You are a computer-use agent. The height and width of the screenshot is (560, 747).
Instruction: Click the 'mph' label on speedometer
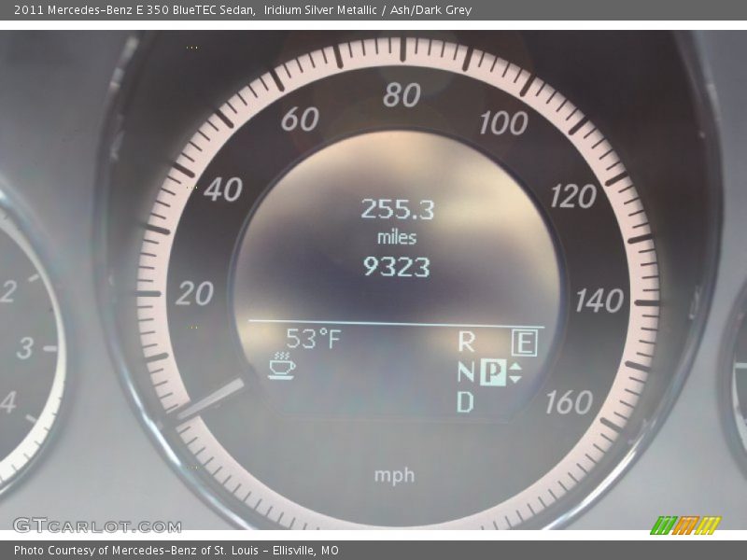click(x=394, y=475)
